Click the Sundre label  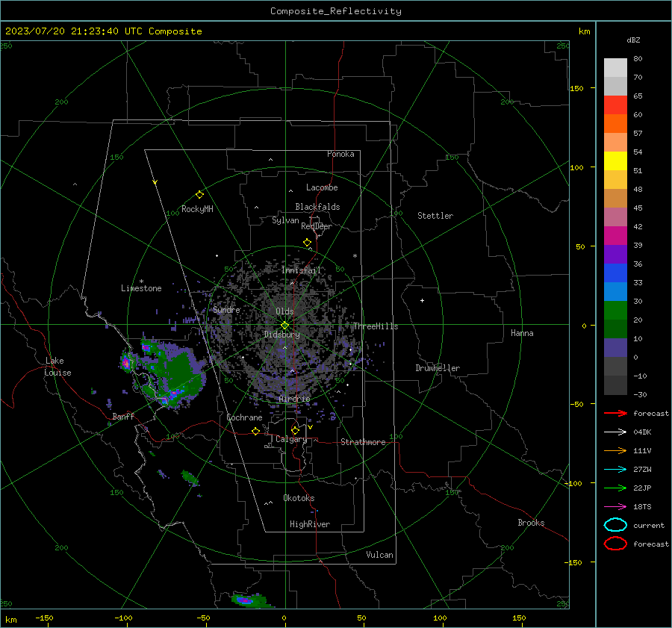pos(226,310)
